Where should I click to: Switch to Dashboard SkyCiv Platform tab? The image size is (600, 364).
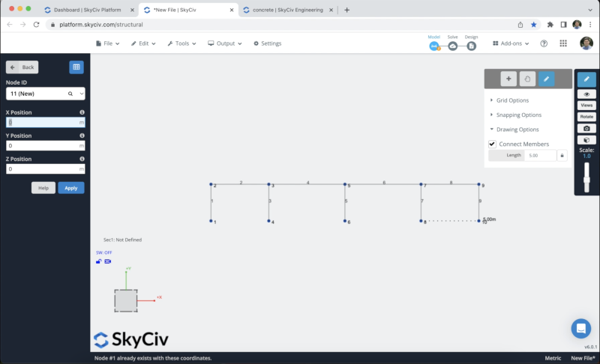click(89, 10)
